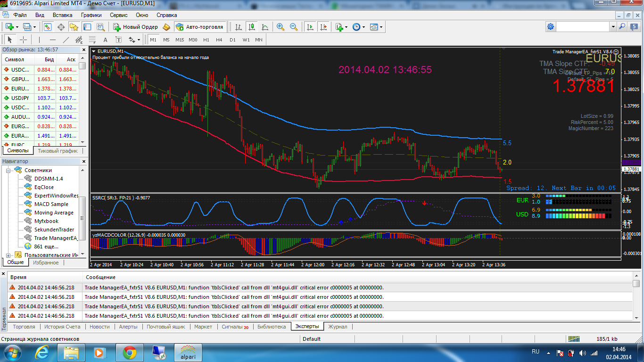Open Google Chrome from the taskbar
Image resolution: width=644 pixels, height=362 pixels.
[x=129, y=352]
